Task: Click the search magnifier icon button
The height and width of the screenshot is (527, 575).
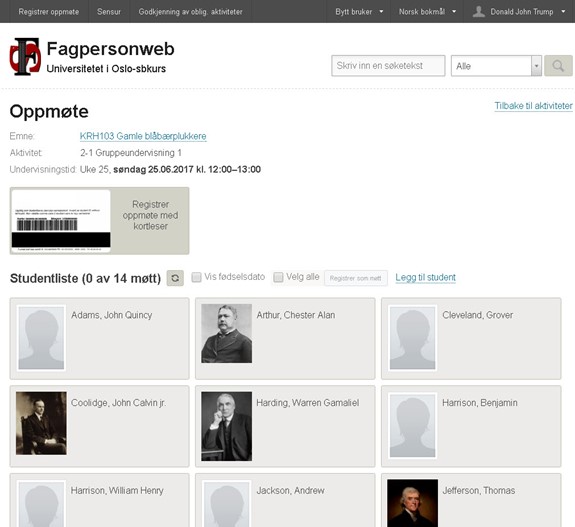Action: (558, 66)
